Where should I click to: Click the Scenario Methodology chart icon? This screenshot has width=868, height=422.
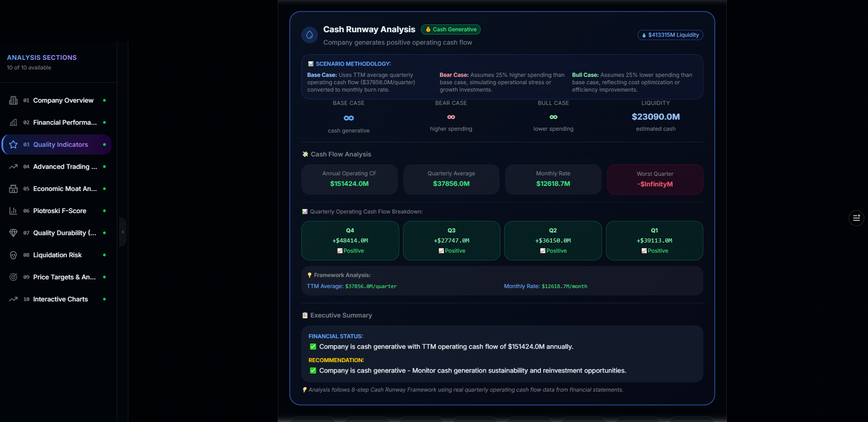[x=310, y=64]
